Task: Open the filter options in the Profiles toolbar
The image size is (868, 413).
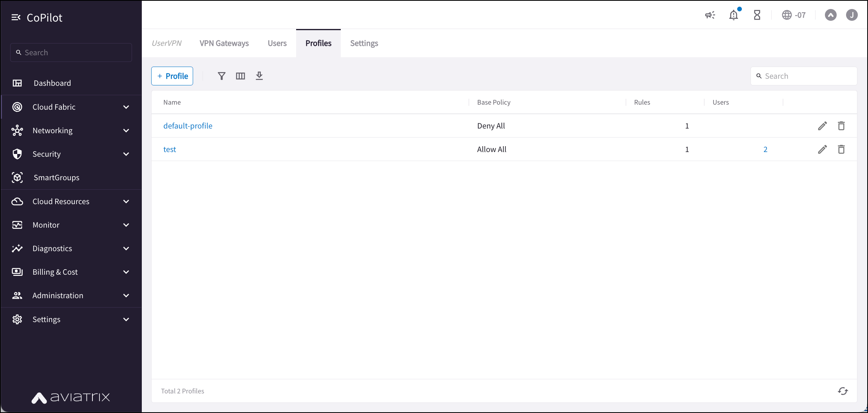Action: 222,76
